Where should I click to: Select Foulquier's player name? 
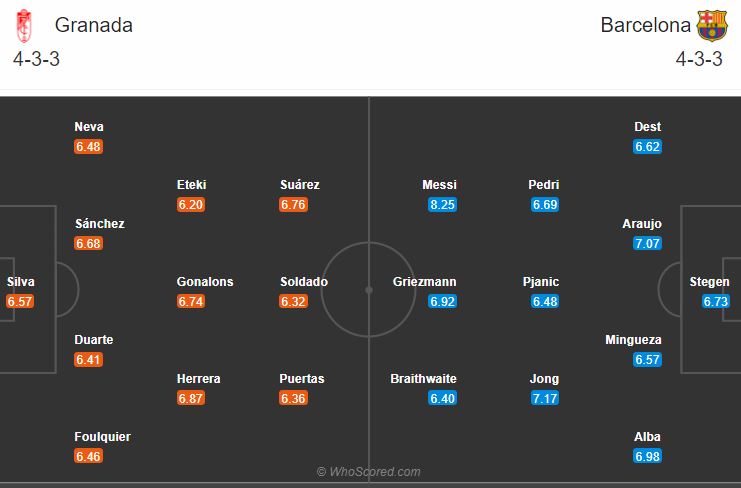point(103,437)
